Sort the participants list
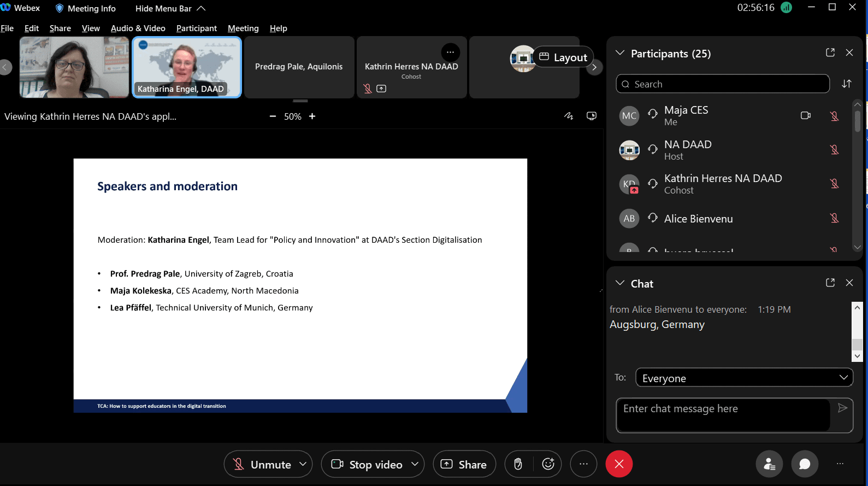This screenshot has width=868, height=486. pos(846,84)
